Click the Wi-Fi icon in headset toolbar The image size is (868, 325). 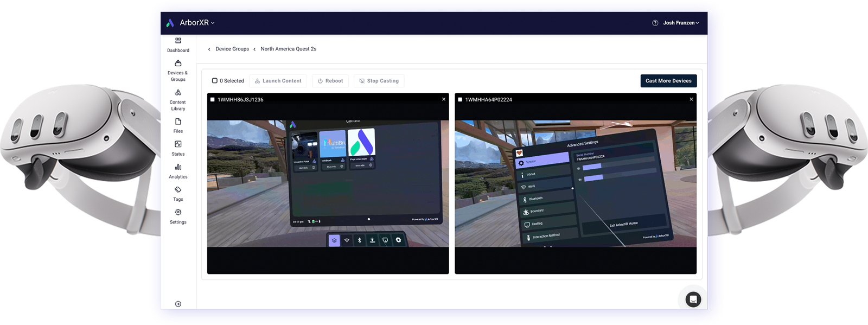tap(347, 240)
